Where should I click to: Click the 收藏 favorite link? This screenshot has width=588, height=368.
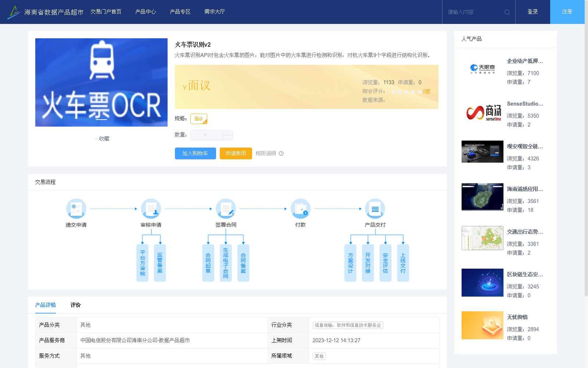104,139
